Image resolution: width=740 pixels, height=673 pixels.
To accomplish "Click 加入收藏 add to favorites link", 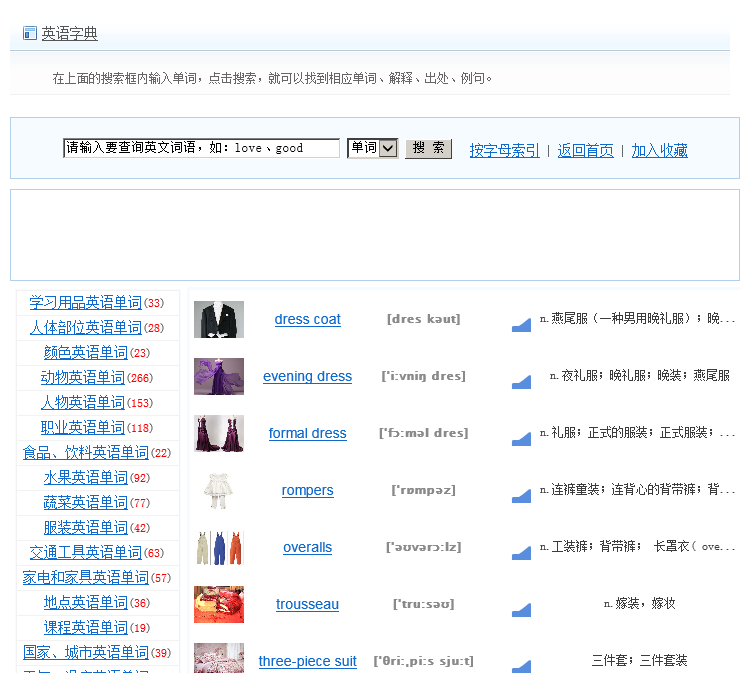I will (659, 151).
